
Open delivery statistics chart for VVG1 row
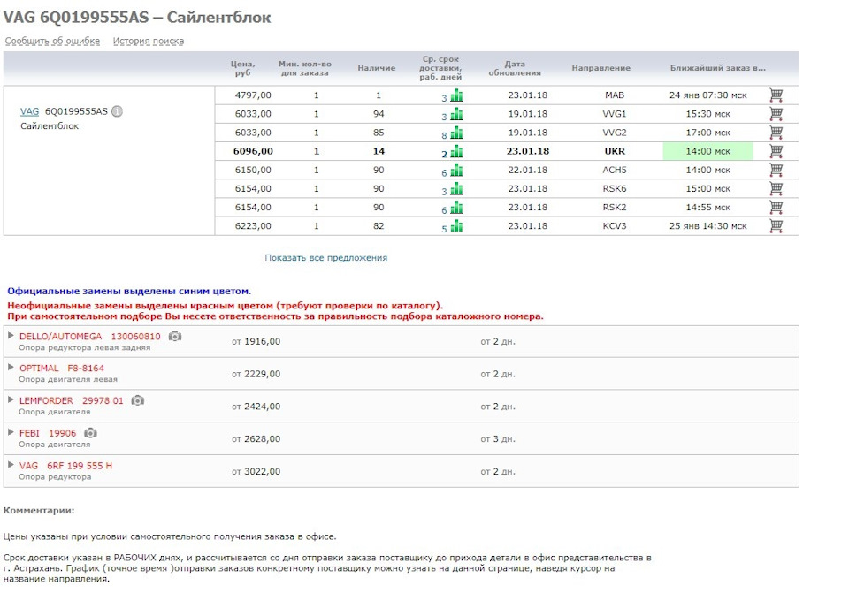pyautogui.click(x=456, y=114)
